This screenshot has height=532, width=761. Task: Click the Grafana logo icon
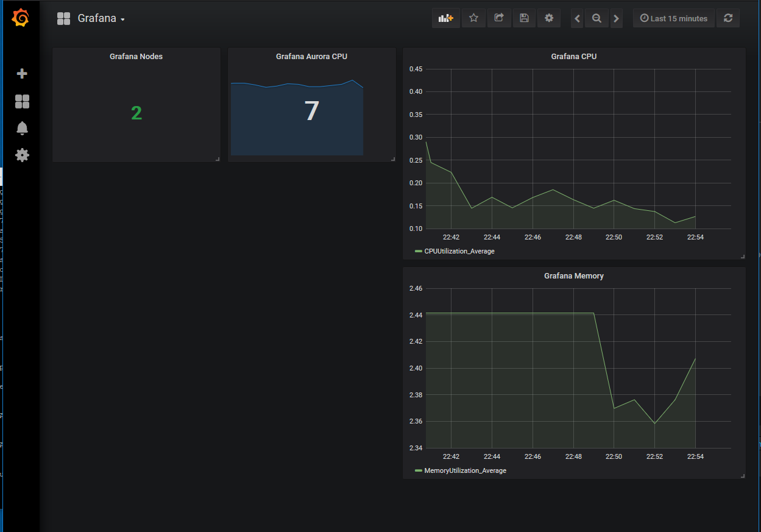click(20, 18)
